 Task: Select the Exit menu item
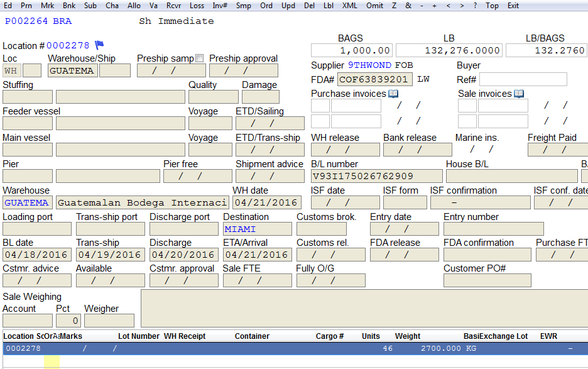click(x=513, y=6)
